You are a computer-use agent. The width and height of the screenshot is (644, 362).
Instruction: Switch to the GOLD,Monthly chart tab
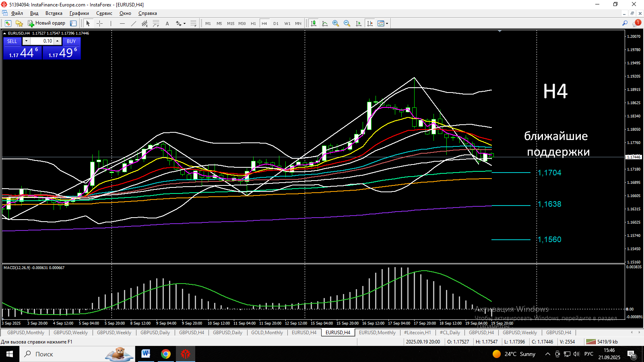(x=267, y=333)
